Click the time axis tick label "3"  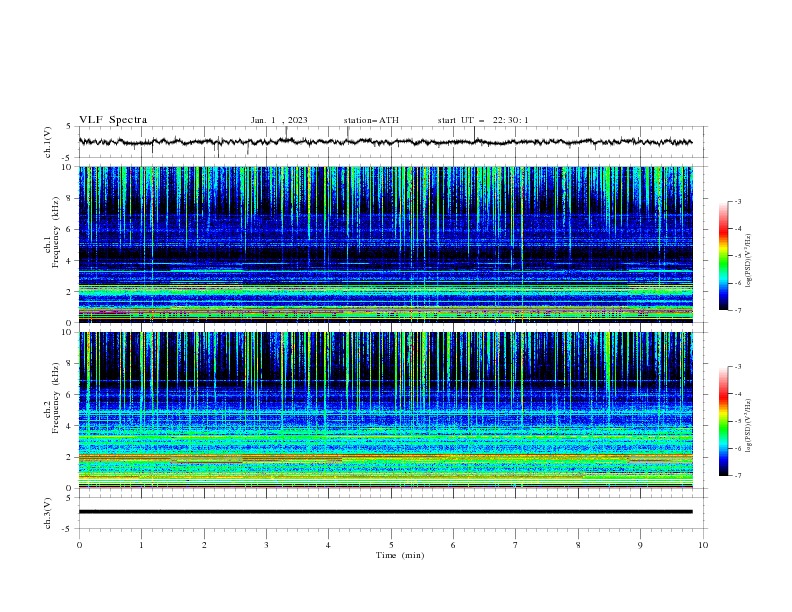click(x=266, y=545)
